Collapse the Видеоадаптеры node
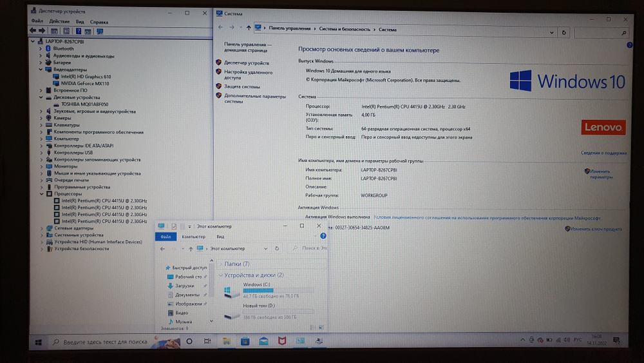The image size is (644, 363). click(x=41, y=70)
